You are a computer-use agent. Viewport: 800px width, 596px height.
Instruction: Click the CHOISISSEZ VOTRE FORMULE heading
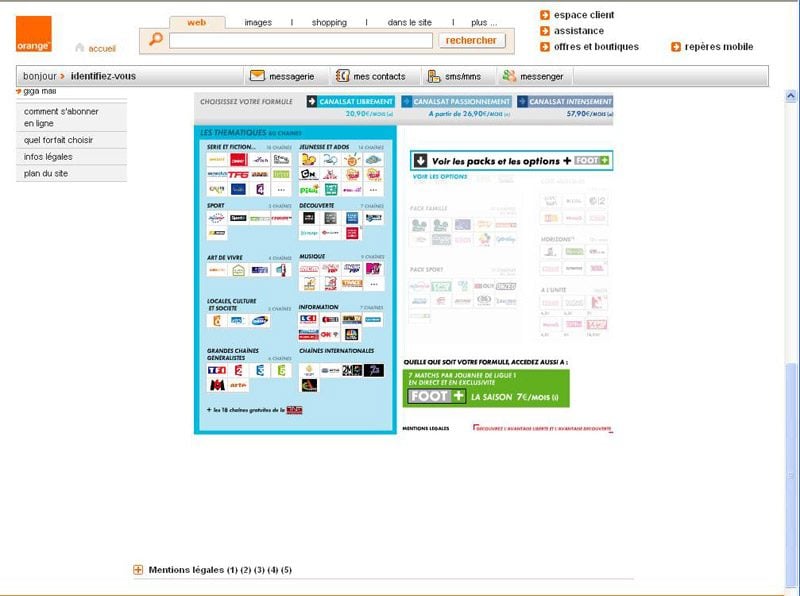coord(246,102)
